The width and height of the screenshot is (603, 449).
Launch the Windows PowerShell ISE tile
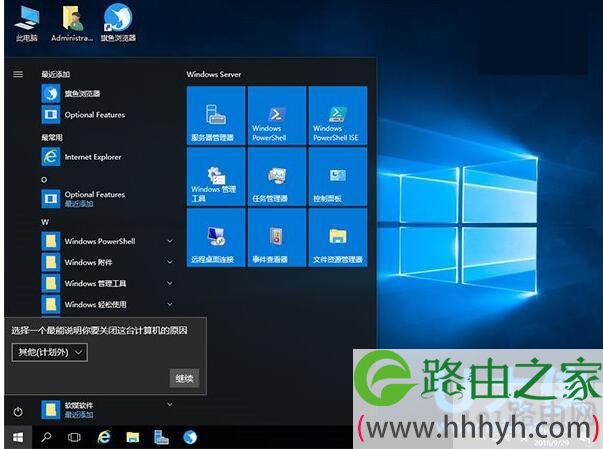338,115
